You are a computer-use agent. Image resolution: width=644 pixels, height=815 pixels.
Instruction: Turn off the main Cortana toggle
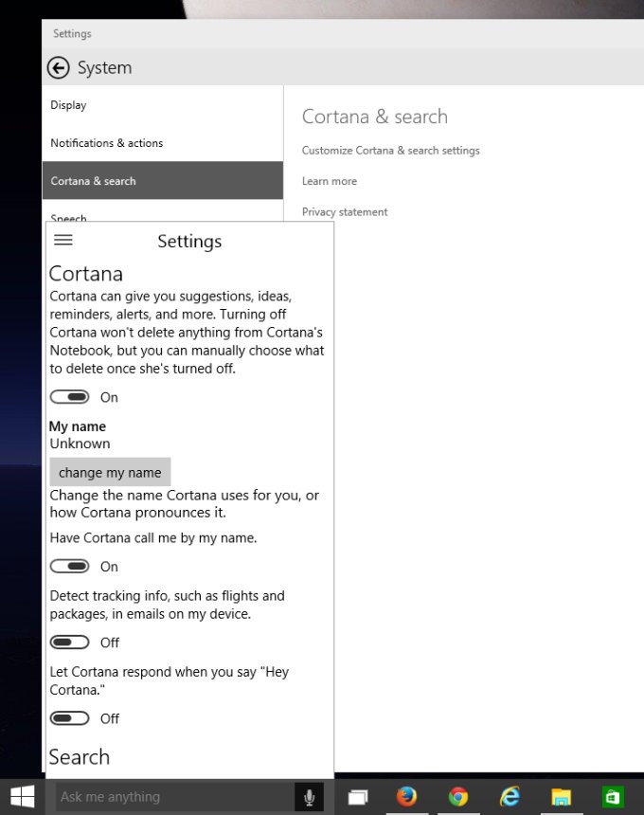pyautogui.click(x=69, y=397)
